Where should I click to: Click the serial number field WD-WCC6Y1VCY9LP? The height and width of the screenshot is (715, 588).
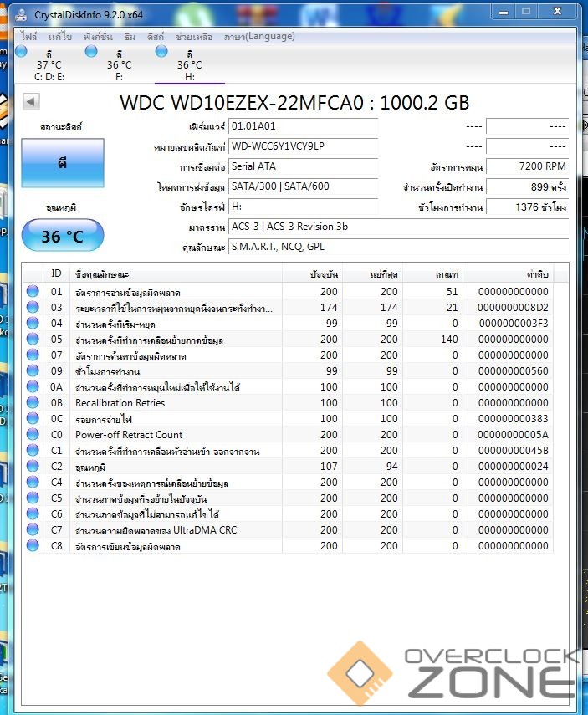click(x=304, y=146)
